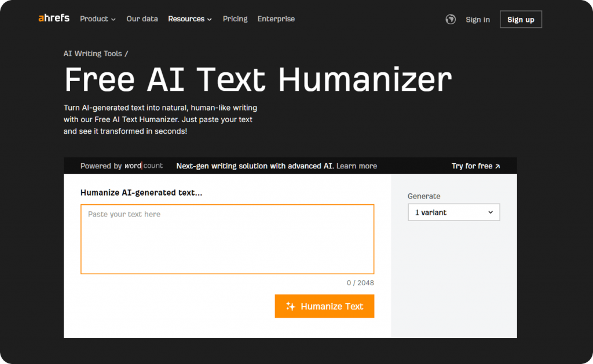Click the Generate label
This screenshot has height=364, width=593.
423,196
